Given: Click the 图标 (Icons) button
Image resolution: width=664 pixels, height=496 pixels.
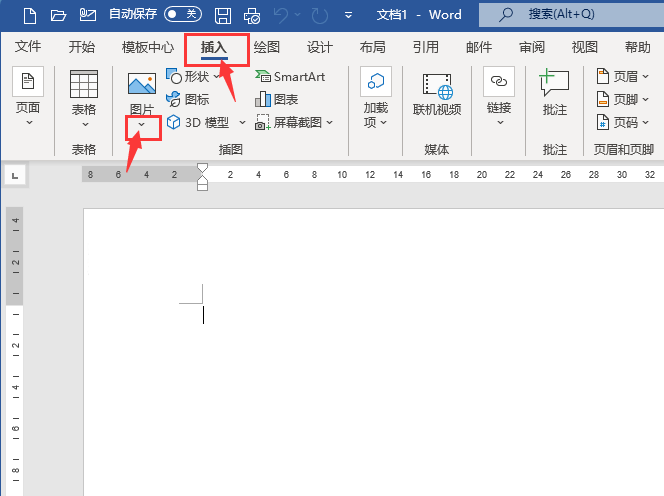Looking at the screenshot, I should click(188, 99).
